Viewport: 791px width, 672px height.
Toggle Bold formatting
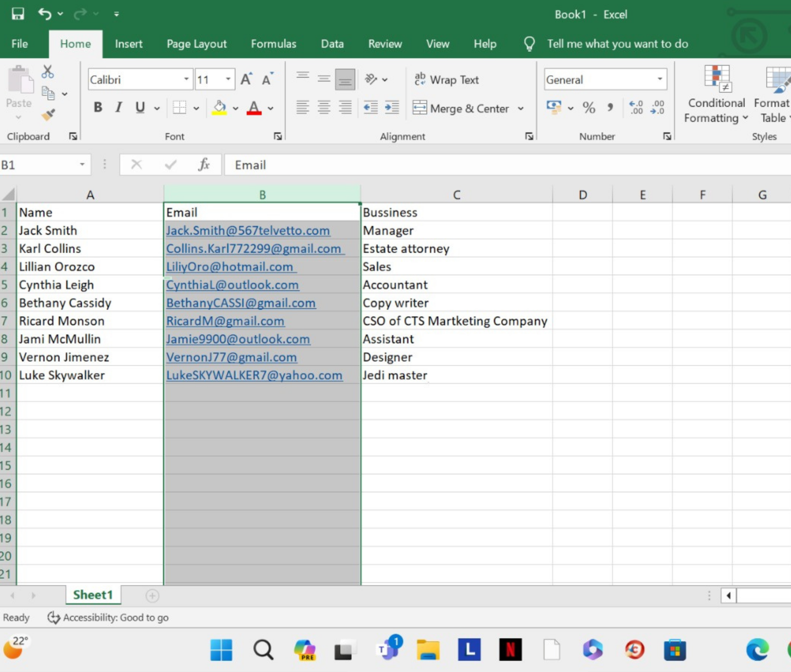98,107
